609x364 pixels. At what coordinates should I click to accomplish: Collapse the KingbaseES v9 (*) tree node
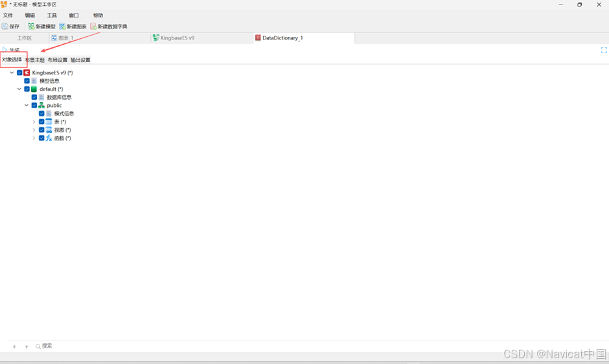point(12,73)
